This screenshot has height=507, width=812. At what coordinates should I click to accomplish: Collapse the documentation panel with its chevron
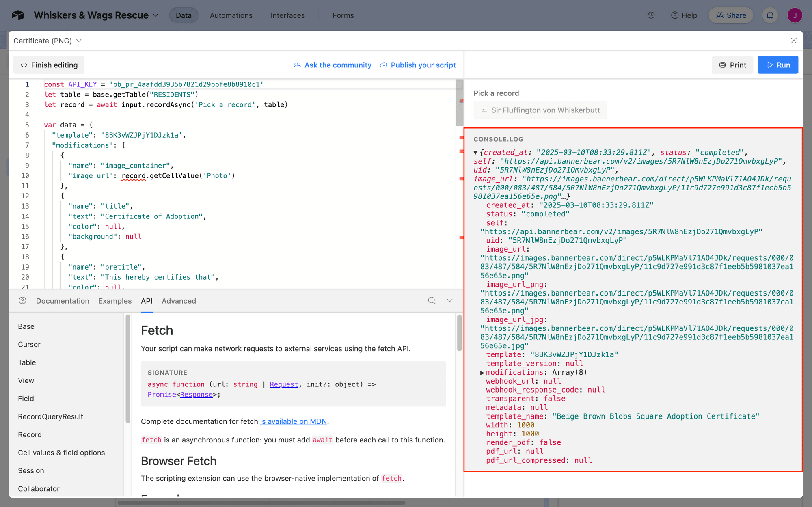coord(449,301)
